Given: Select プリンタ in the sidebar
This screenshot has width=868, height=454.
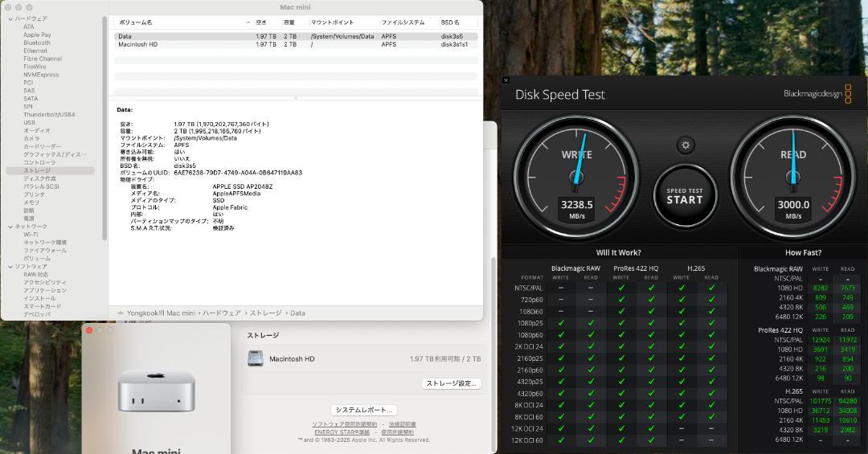Looking at the screenshot, I should pyautogui.click(x=34, y=194).
